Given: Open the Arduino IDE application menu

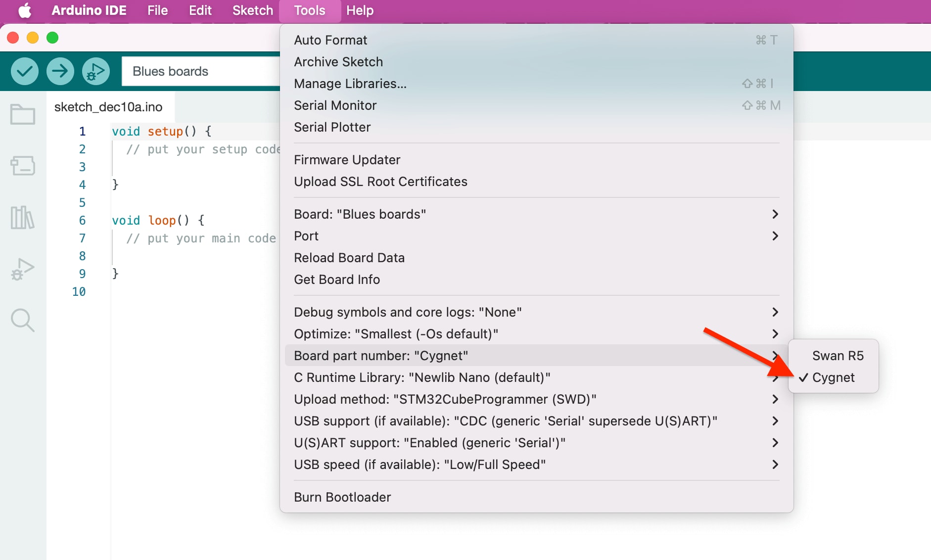Looking at the screenshot, I should pos(89,10).
